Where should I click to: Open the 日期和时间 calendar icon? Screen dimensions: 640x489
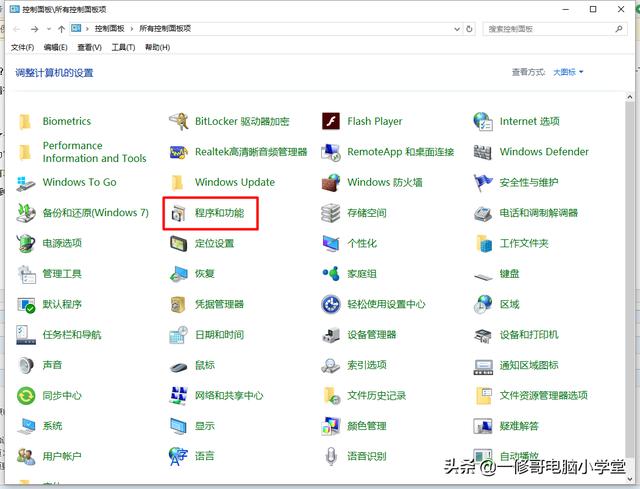point(178,335)
